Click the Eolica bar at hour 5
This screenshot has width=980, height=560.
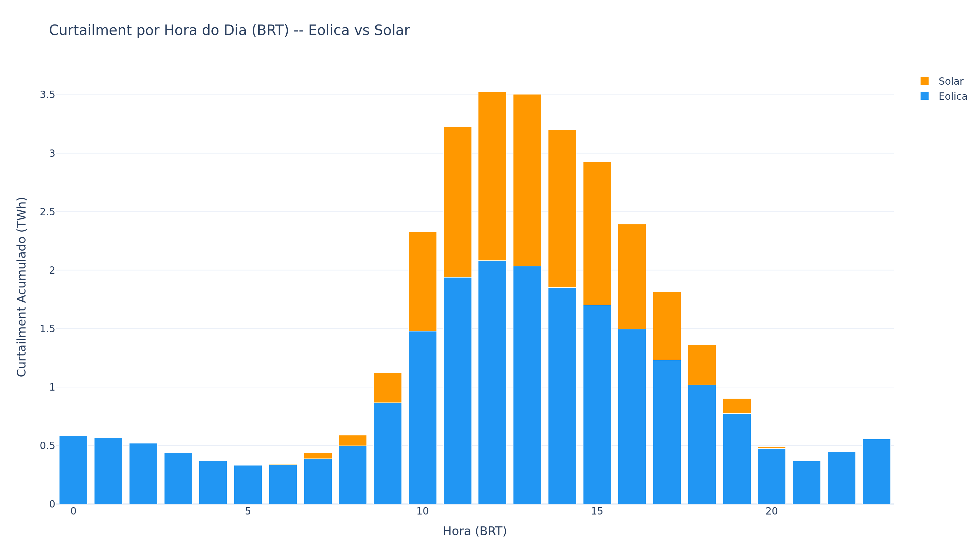(248, 485)
